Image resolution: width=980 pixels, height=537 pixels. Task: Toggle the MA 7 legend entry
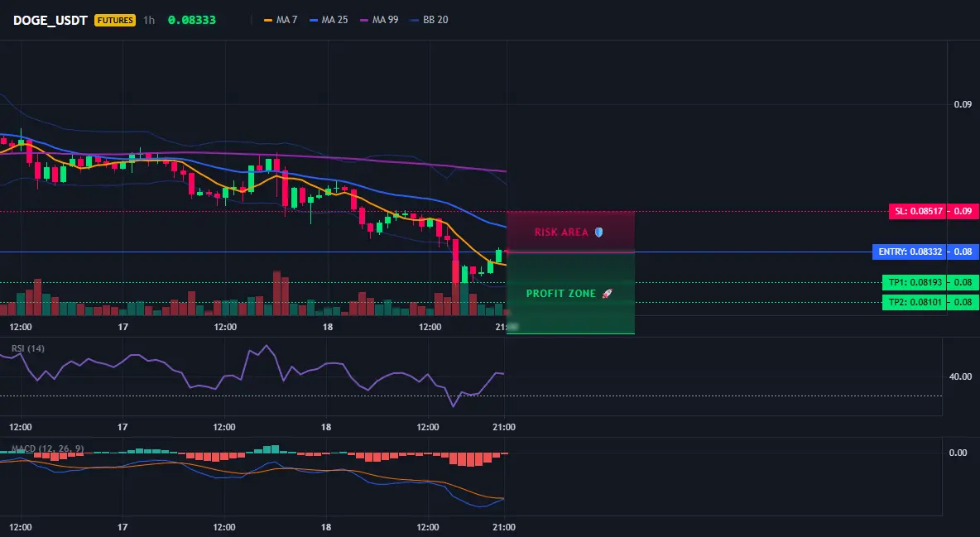[281, 20]
